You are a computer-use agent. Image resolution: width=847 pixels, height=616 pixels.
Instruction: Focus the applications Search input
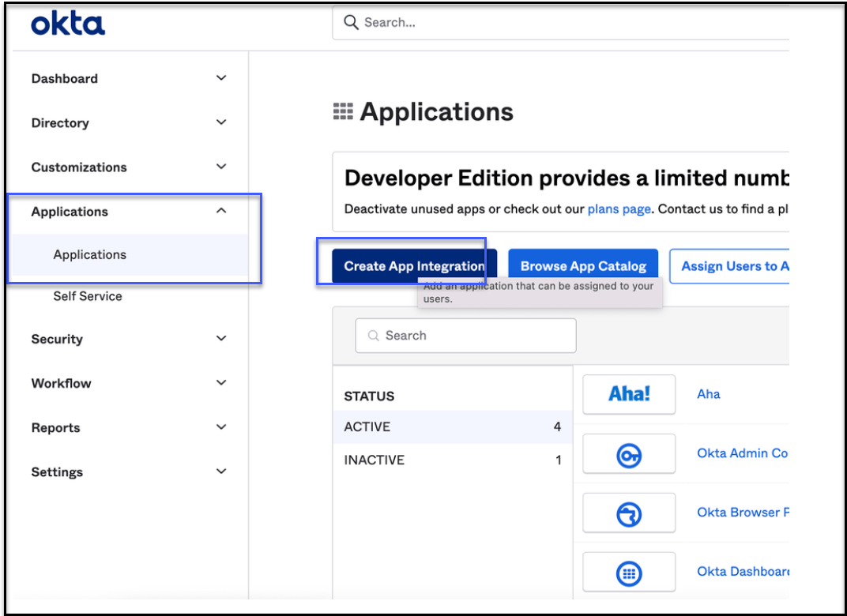point(465,336)
